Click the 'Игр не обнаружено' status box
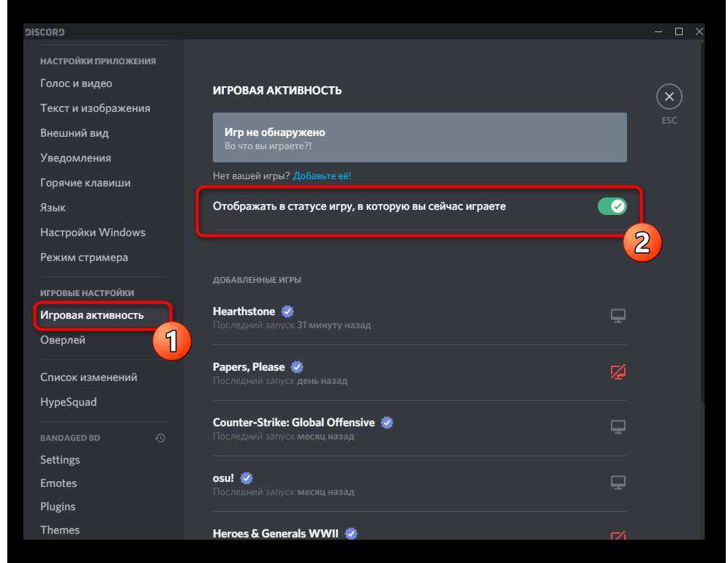 click(420, 137)
